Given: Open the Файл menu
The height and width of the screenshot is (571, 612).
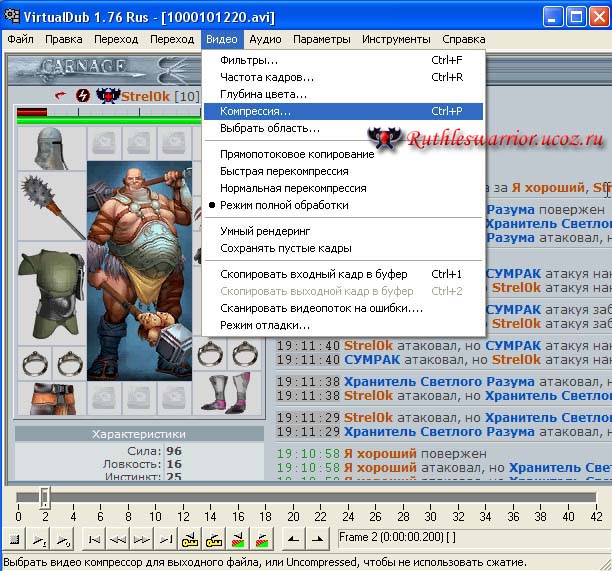Looking at the screenshot, I should (20, 39).
